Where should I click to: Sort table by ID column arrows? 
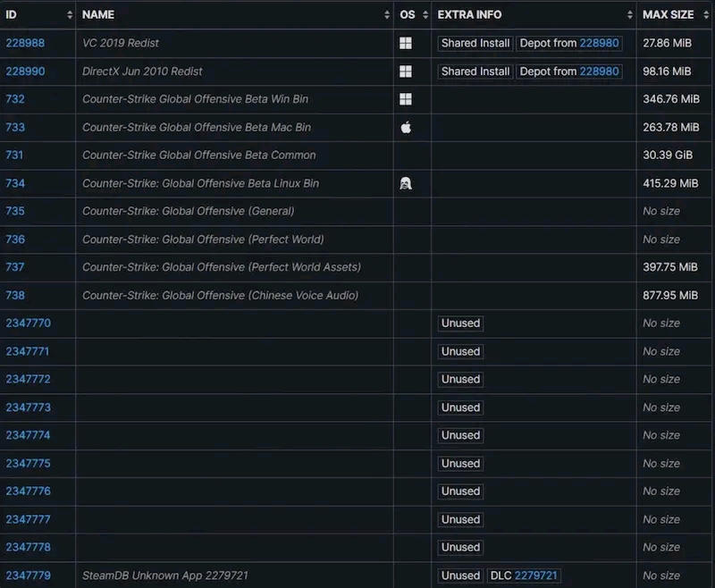70,15
